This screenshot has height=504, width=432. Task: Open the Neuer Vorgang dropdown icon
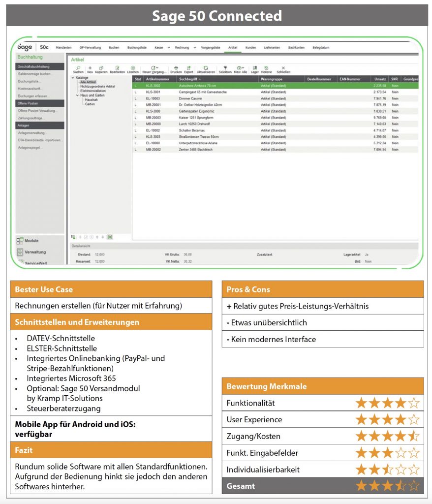pos(154,68)
